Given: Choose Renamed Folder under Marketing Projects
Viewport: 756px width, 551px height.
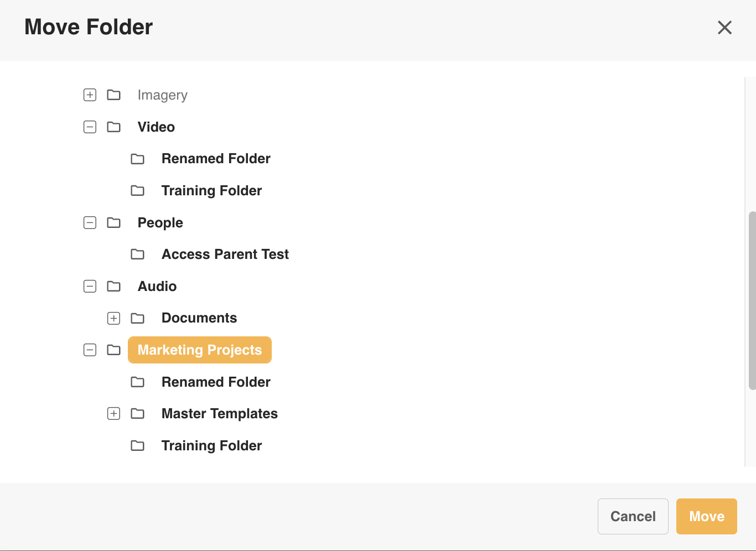Looking at the screenshot, I should pos(216,382).
